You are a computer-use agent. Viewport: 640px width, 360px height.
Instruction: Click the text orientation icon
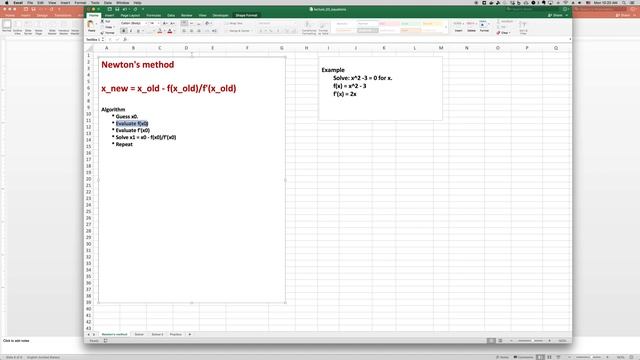tap(207, 23)
